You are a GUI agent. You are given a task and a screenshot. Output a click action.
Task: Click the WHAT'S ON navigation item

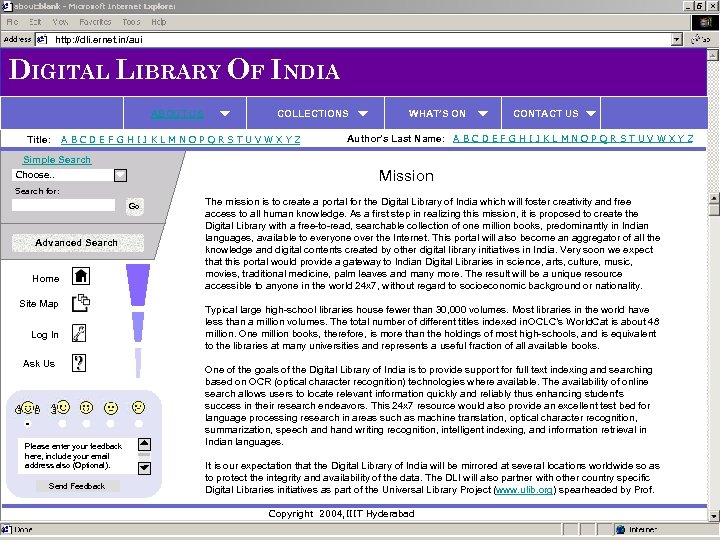pyautogui.click(x=437, y=113)
